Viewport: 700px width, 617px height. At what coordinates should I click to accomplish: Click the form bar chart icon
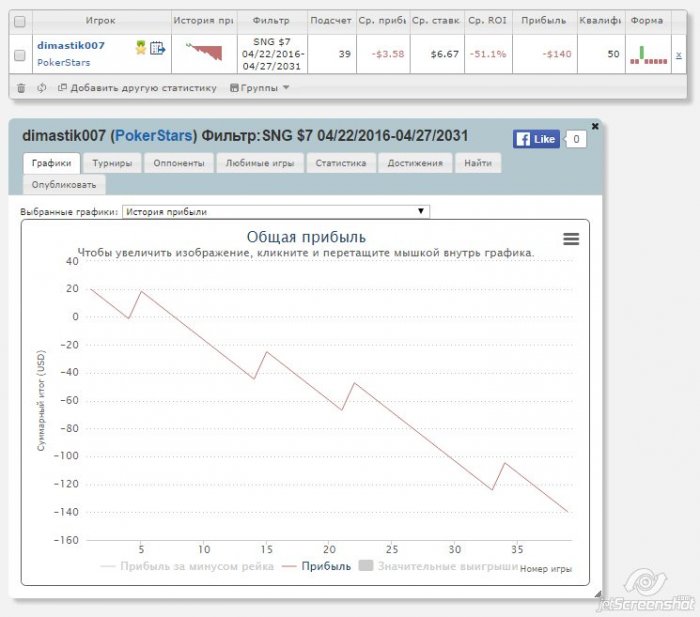(648, 54)
